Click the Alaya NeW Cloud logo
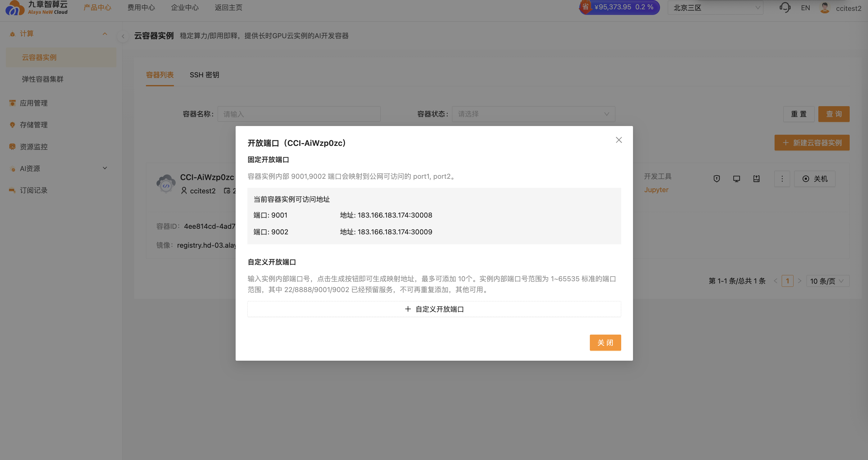Image resolution: width=868 pixels, height=460 pixels. click(x=36, y=7)
